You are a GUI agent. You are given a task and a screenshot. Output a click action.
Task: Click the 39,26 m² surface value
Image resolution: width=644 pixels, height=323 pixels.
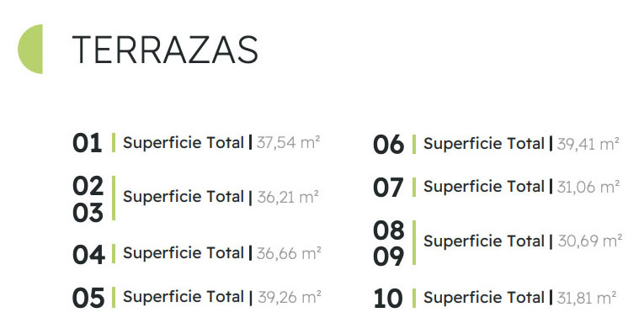coord(290,297)
